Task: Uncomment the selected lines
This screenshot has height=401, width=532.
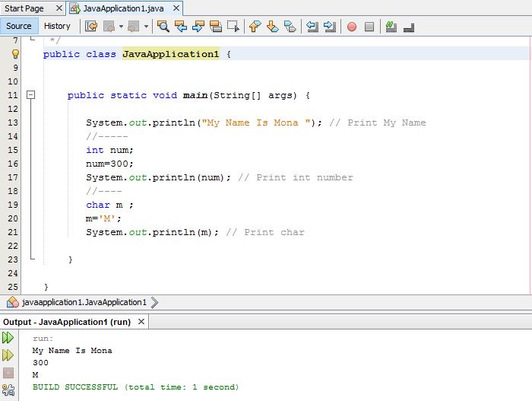Action: point(409,27)
